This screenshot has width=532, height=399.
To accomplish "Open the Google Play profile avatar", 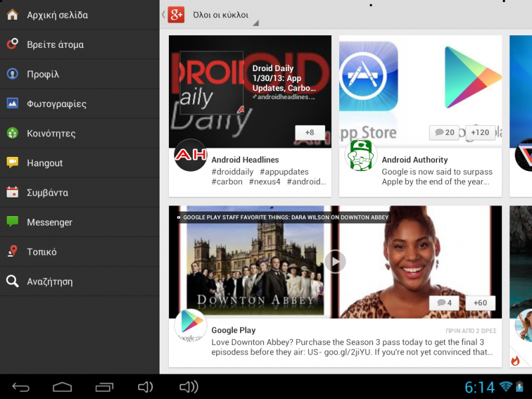I will click(191, 325).
